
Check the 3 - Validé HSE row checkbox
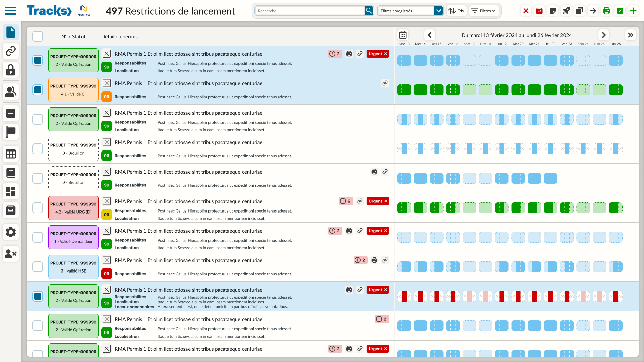pyautogui.click(x=38, y=267)
